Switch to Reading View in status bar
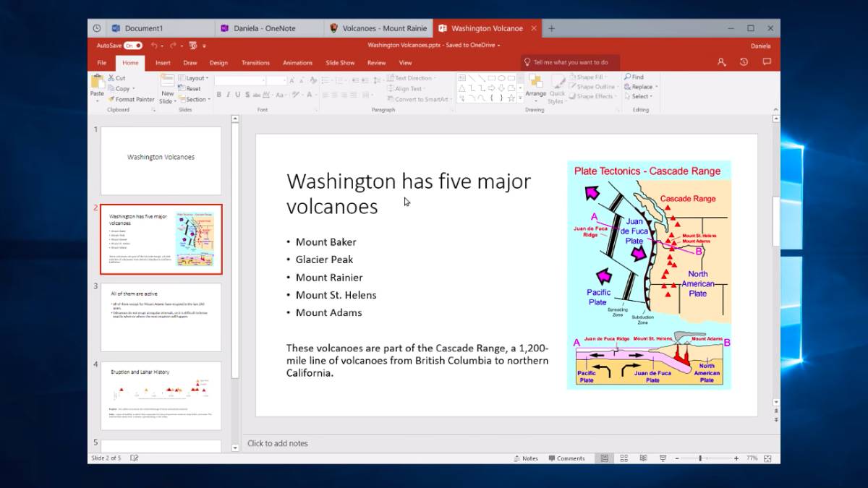Image resolution: width=868 pixels, height=488 pixels. 642,458
